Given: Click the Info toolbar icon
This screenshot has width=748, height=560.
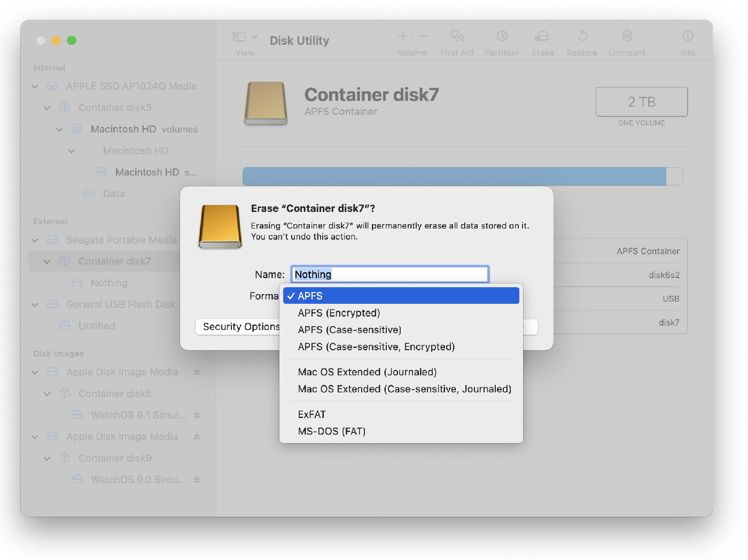Looking at the screenshot, I should pos(688,36).
